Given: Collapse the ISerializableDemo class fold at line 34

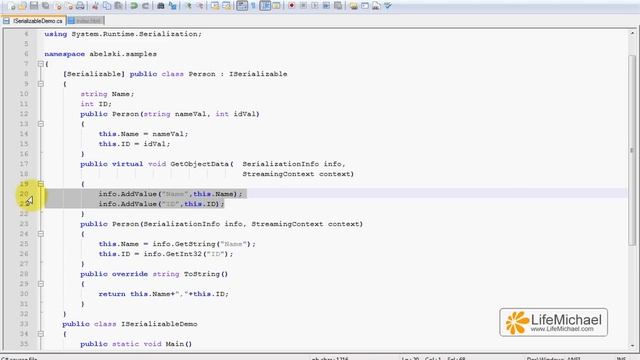Looking at the screenshot, I should tap(40, 334).
